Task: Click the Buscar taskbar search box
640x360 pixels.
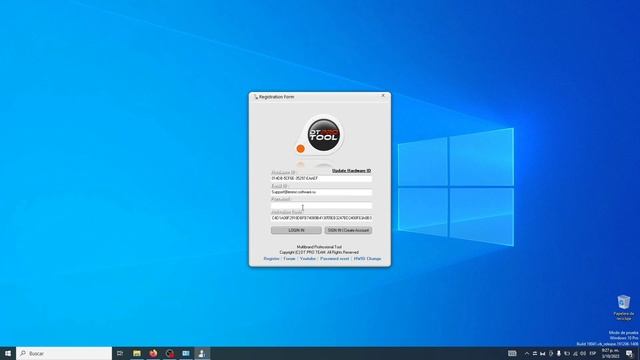Action: pyautogui.click(x=64, y=353)
